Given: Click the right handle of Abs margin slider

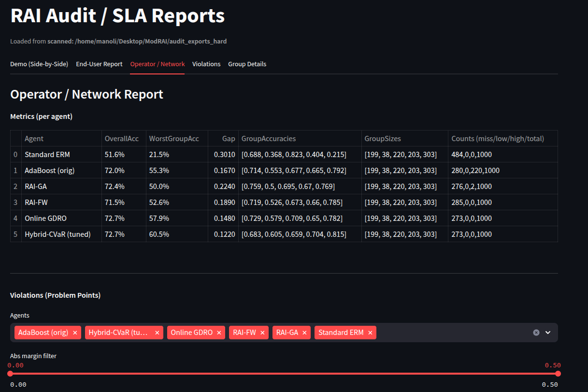Looking at the screenshot, I should point(558,374).
